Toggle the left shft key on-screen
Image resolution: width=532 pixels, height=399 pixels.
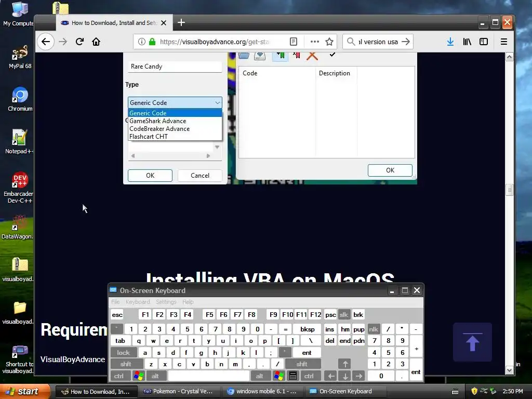click(x=126, y=364)
